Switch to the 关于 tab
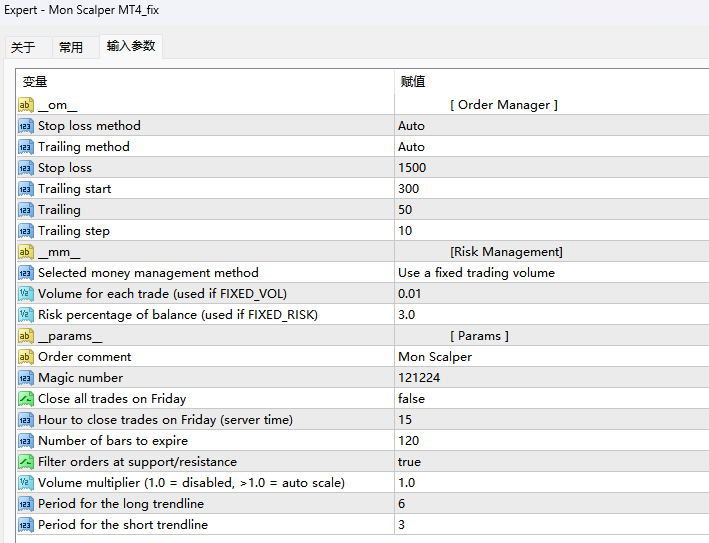Viewport: 709px width, 543px height. tap(23, 47)
